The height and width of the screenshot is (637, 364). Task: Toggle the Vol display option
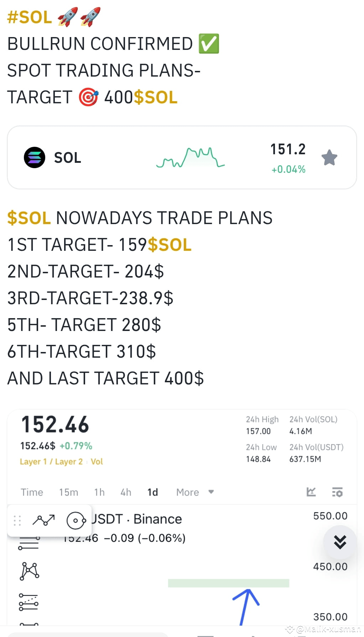click(x=97, y=461)
